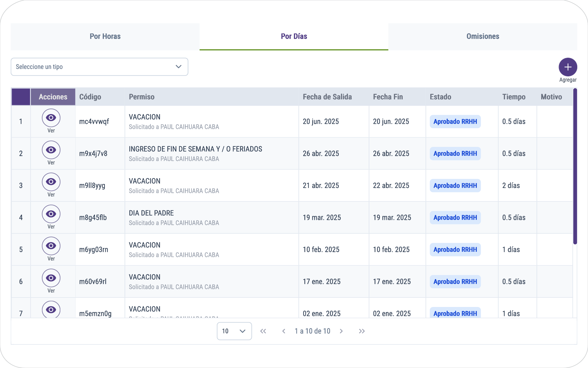This screenshot has width=588, height=368.
Task: View the DIA DEL PADRE permit
Action: click(x=51, y=214)
